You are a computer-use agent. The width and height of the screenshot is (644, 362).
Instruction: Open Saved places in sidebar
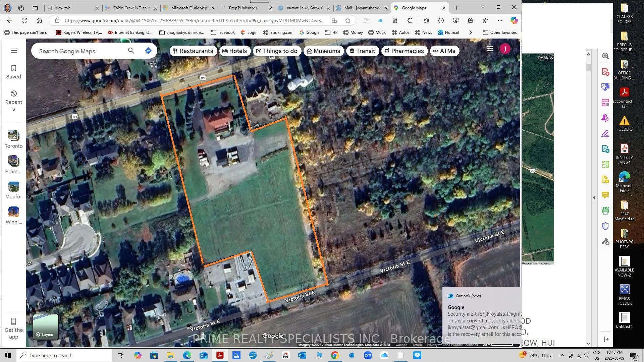click(14, 72)
